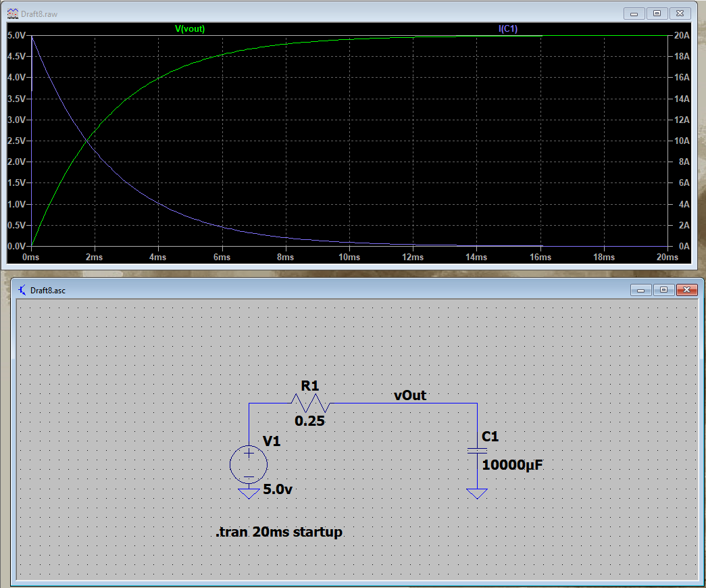Select the I(C1) trace label
This screenshot has width=706, height=588.
click(x=508, y=28)
